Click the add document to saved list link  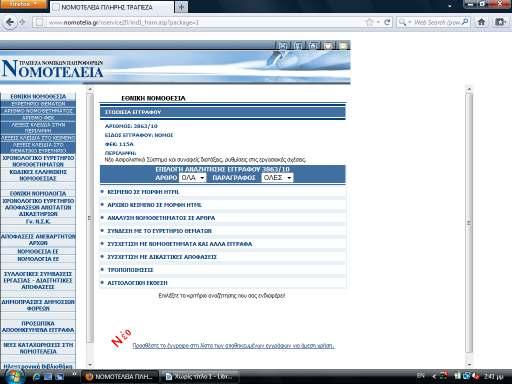233,346
